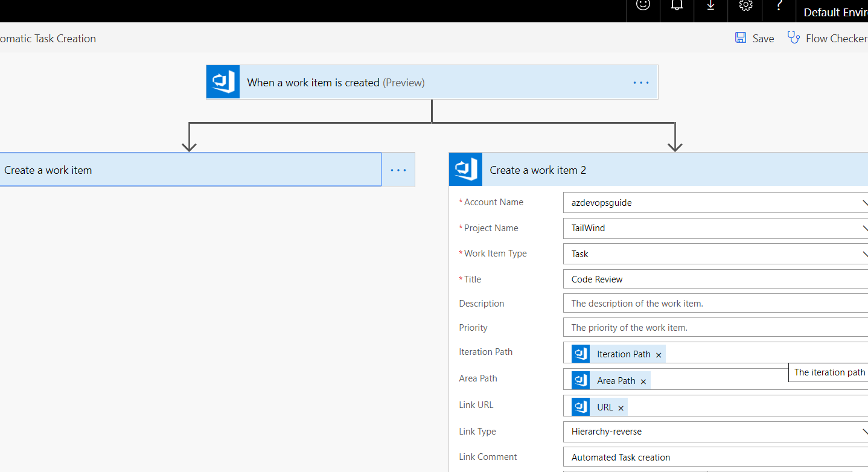Click the Iteration Path label

[x=486, y=352]
